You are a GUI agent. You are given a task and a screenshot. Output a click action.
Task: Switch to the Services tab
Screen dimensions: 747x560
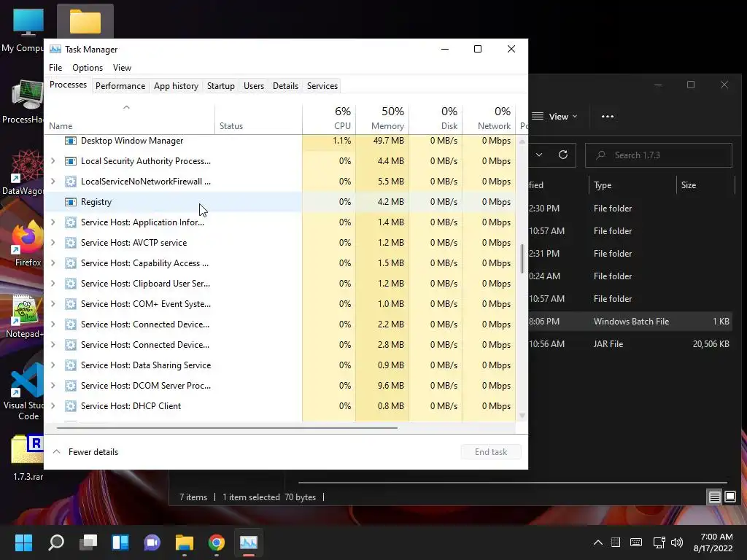click(322, 86)
